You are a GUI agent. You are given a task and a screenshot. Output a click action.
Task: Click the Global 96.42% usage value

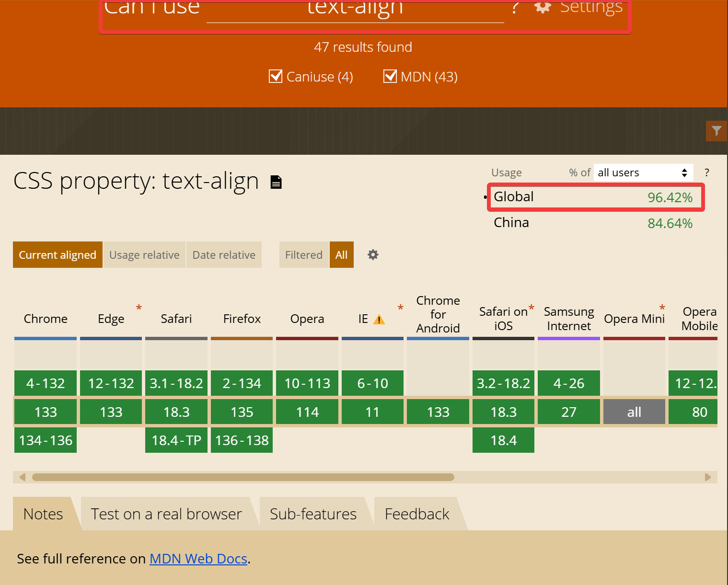(670, 197)
